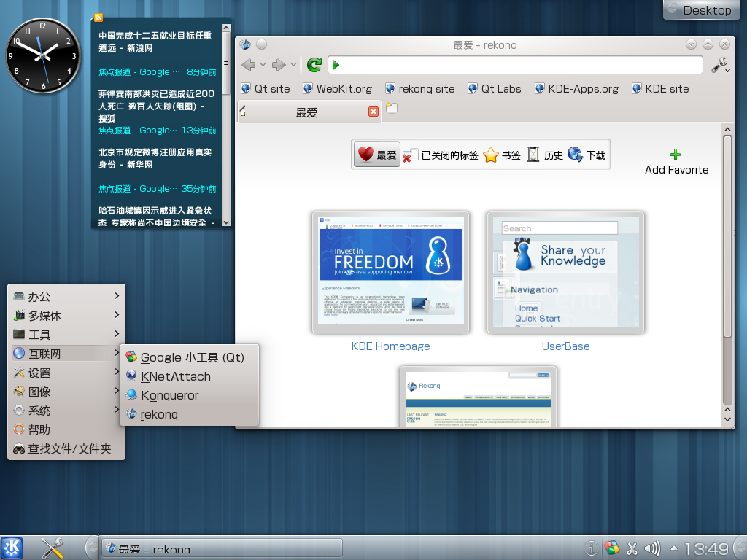Open rekonq site bookmark
Image resolution: width=747 pixels, height=560 pixels.
(420, 88)
